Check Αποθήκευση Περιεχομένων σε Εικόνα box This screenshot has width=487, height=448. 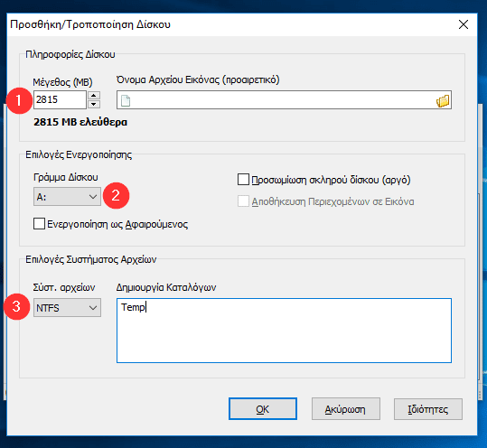[243, 201]
